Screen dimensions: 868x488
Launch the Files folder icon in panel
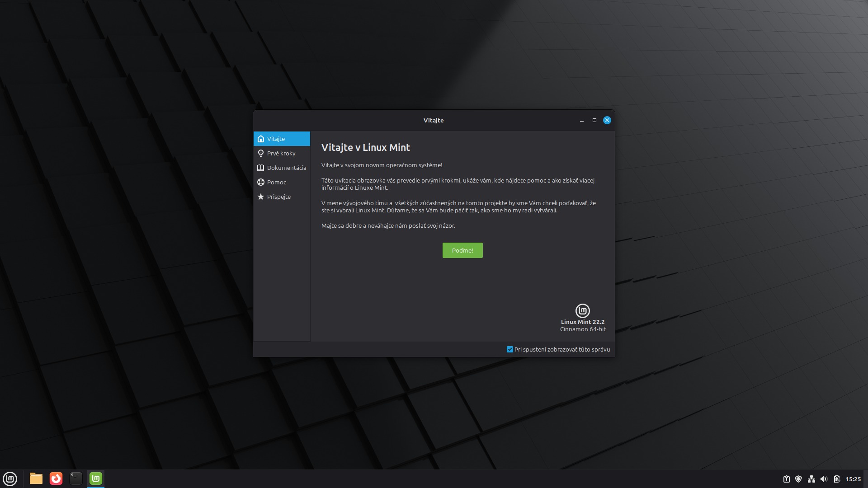pos(36,479)
